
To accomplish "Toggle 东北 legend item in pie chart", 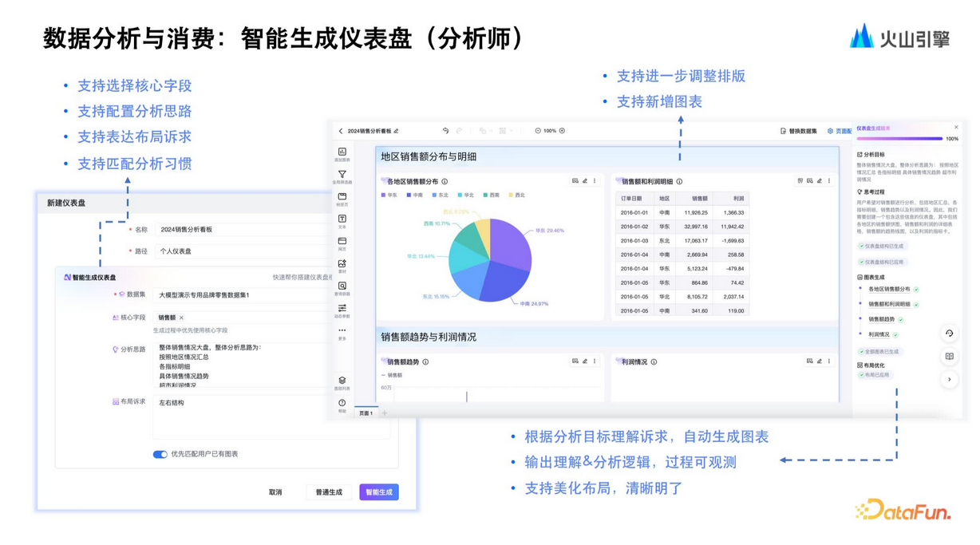I will pyautogui.click(x=441, y=195).
